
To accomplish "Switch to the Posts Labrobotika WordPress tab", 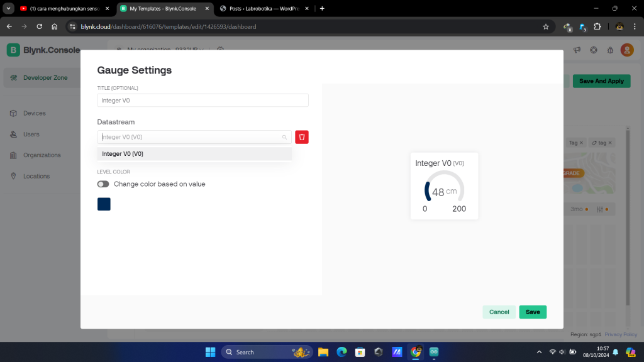I will (264, 8).
